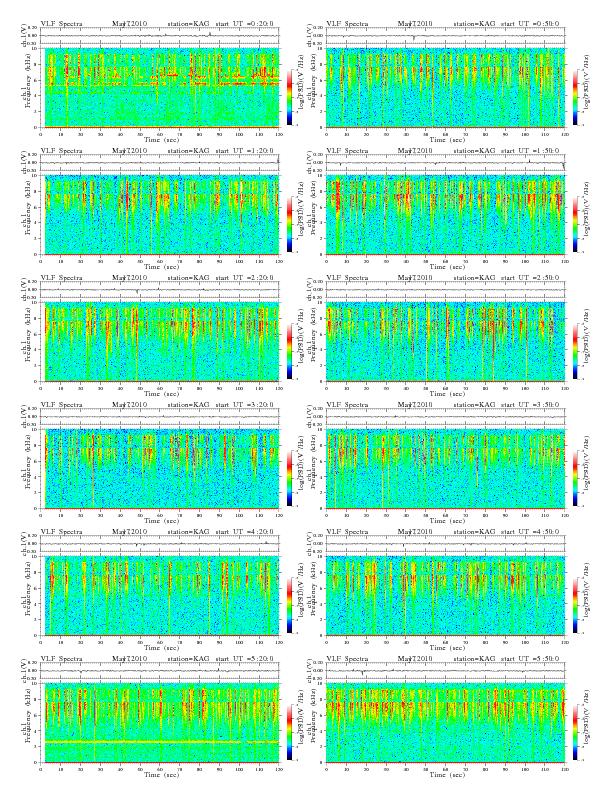Screen dimensions: 612x792
Task: Click the title text 'start UT =0:50:0'
Action: pos(530,23)
